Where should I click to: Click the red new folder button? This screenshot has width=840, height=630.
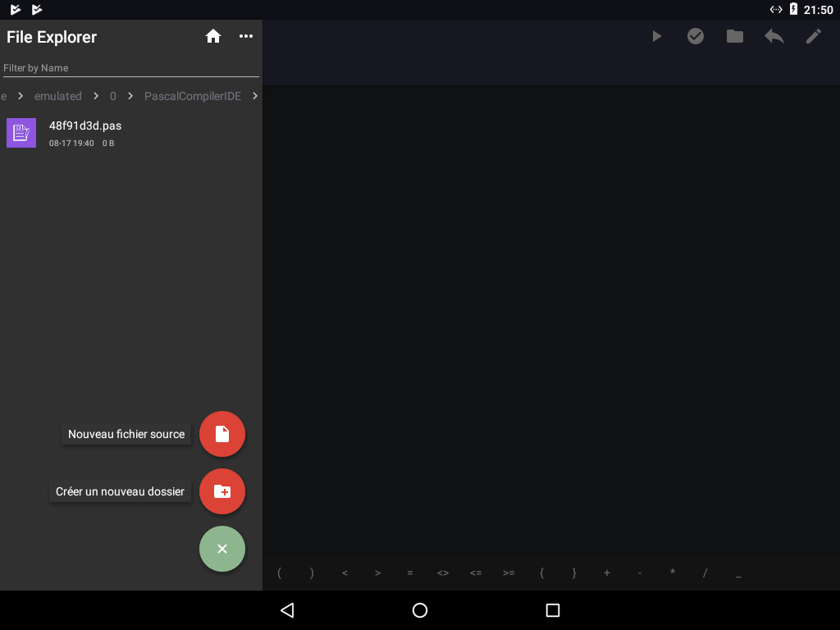[222, 491]
